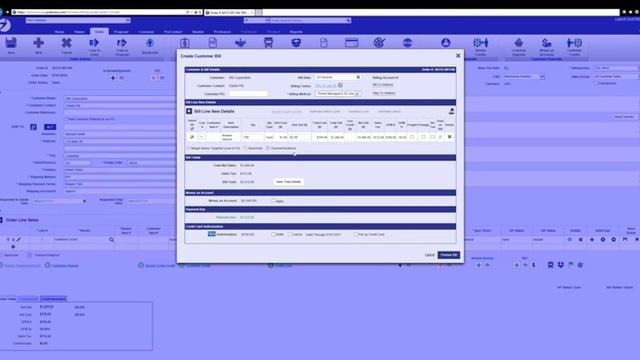Open the Bill Date calendar picker icon
The height and width of the screenshot is (360, 640).
(x=358, y=77)
